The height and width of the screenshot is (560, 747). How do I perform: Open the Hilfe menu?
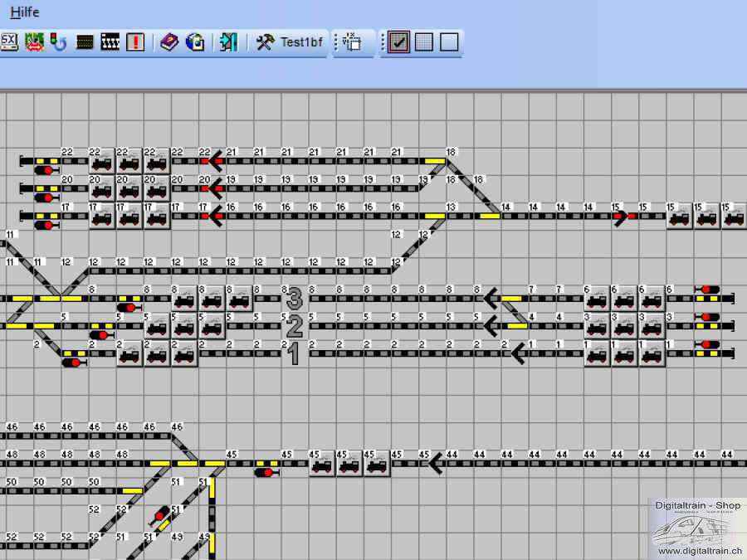24,12
